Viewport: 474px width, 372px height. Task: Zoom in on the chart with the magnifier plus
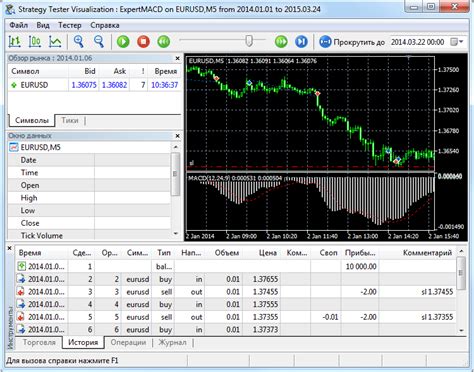79,42
